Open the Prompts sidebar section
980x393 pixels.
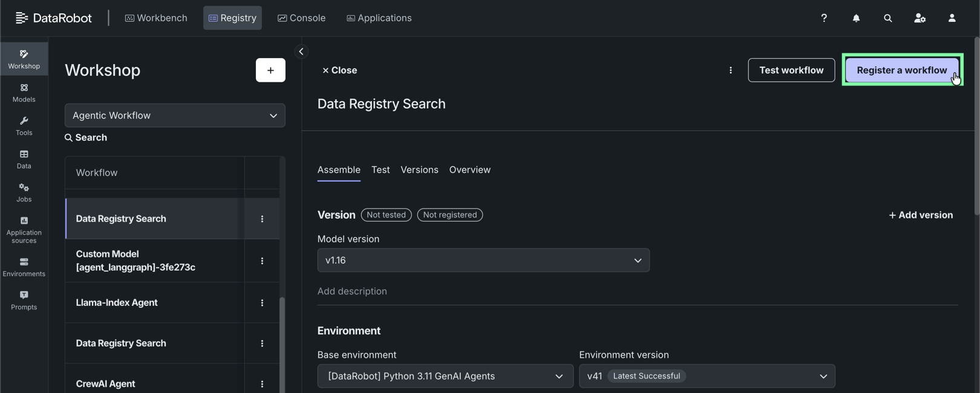click(x=24, y=300)
